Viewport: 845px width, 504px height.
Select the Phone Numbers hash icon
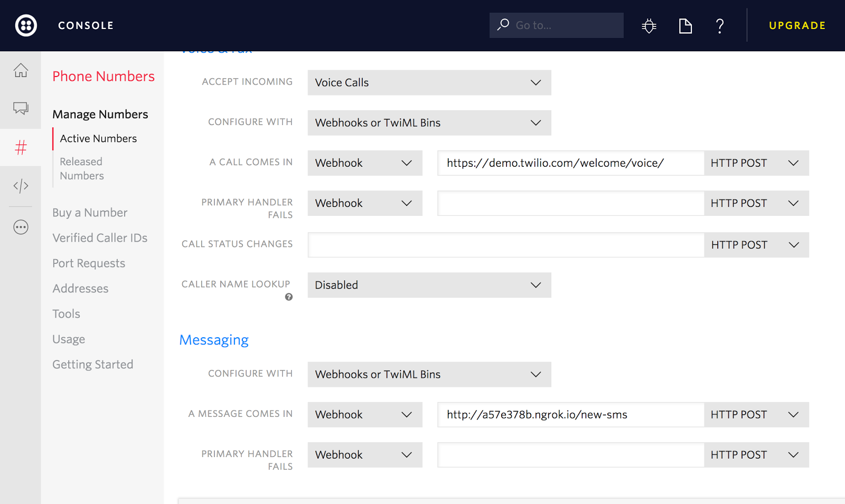coord(21,147)
